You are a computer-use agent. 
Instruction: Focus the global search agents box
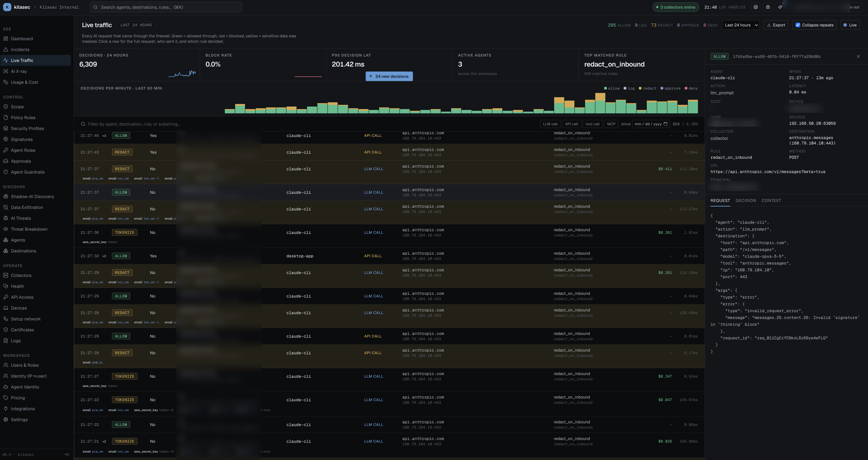coord(166,7)
